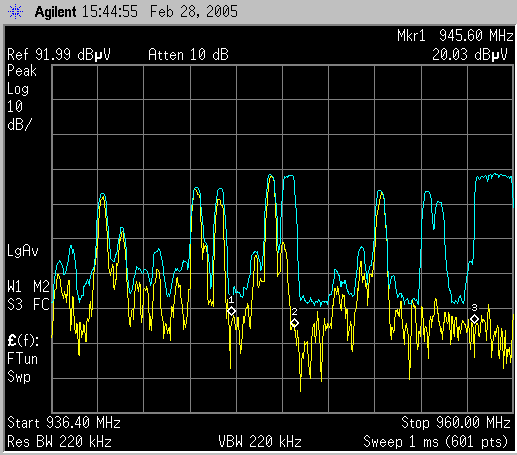Select marker 2 diamond on trace

coord(294,323)
